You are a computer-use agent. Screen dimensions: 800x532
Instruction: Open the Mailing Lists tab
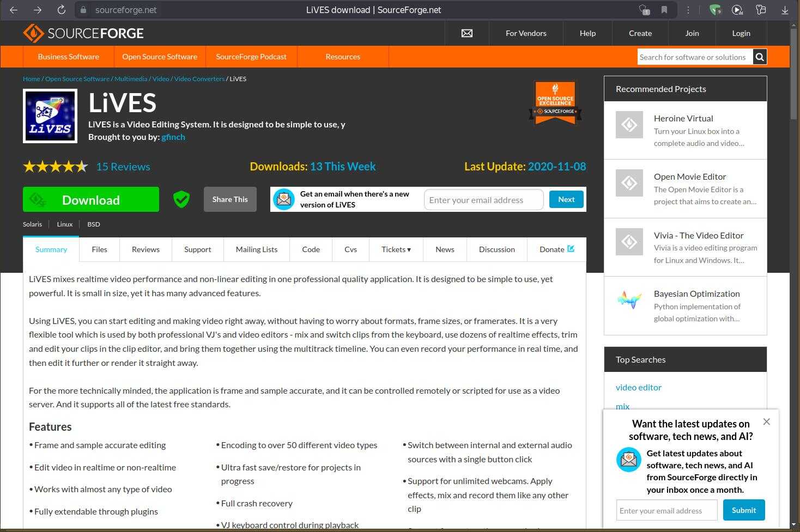click(x=257, y=249)
